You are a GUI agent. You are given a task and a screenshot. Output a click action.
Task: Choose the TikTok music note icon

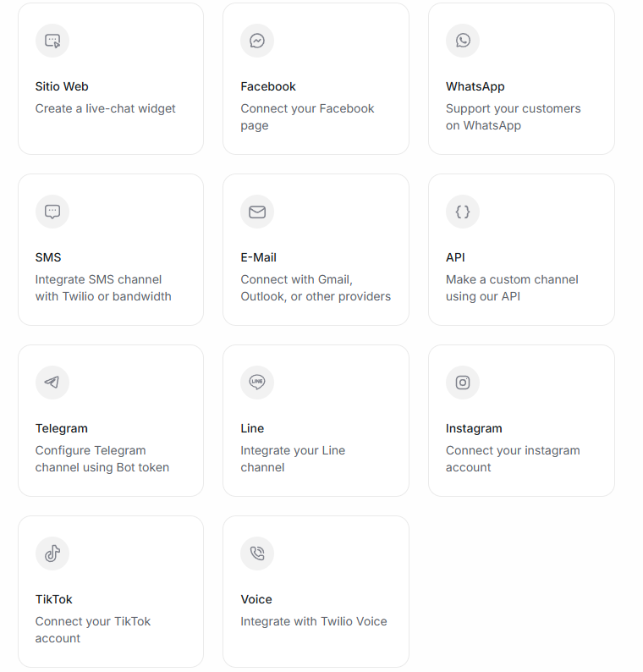tap(52, 554)
